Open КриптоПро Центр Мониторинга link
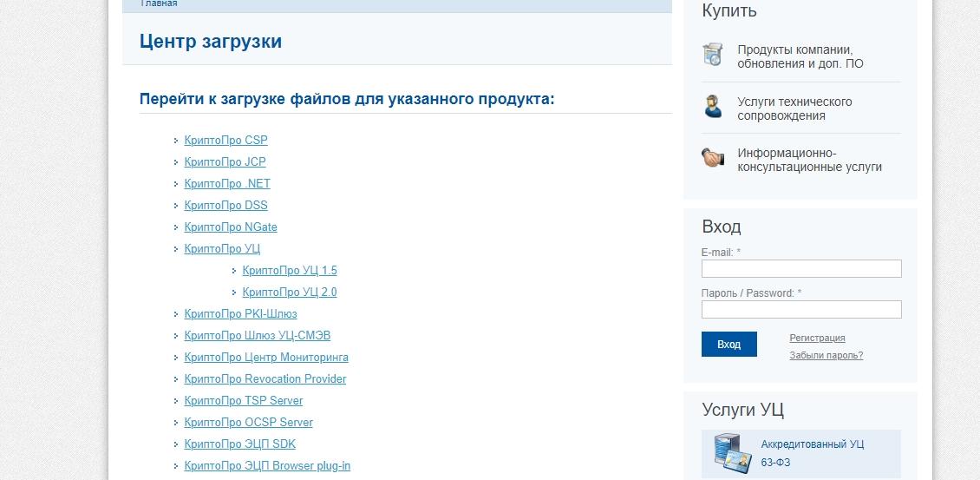This screenshot has height=480, width=980. click(x=266, y=358)
